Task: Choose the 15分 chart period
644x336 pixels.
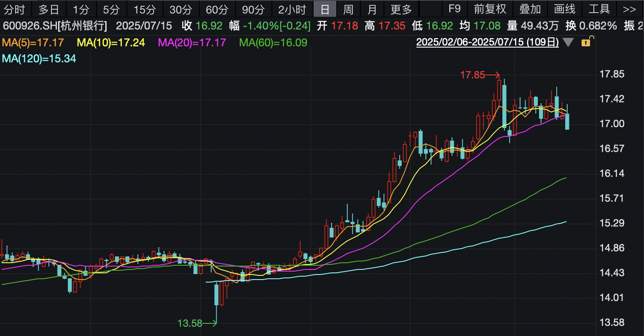Action: 145,9
